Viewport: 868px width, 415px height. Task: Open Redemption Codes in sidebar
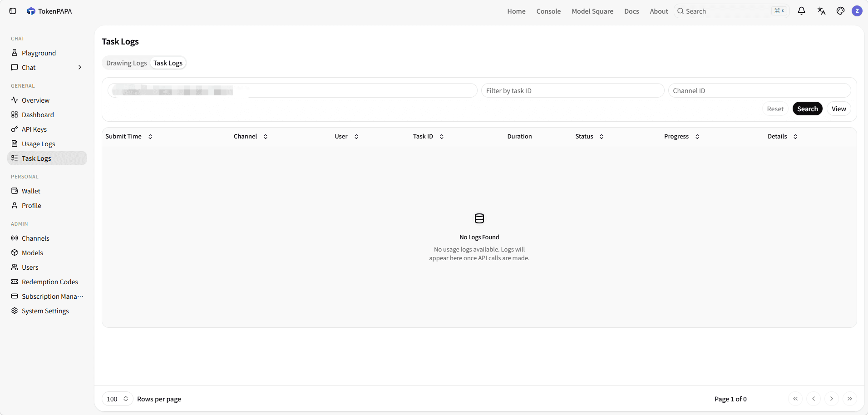click(47, 282)
